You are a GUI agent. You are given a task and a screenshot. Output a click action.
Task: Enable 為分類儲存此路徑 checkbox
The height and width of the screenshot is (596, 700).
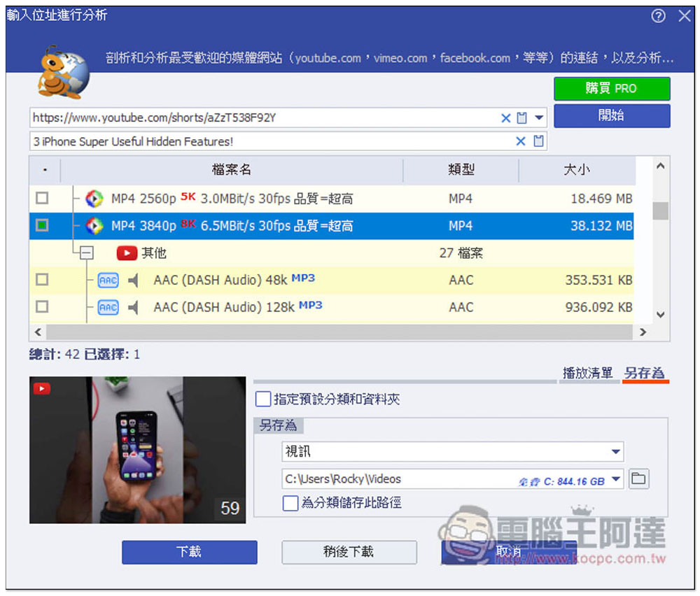[290, 503]
